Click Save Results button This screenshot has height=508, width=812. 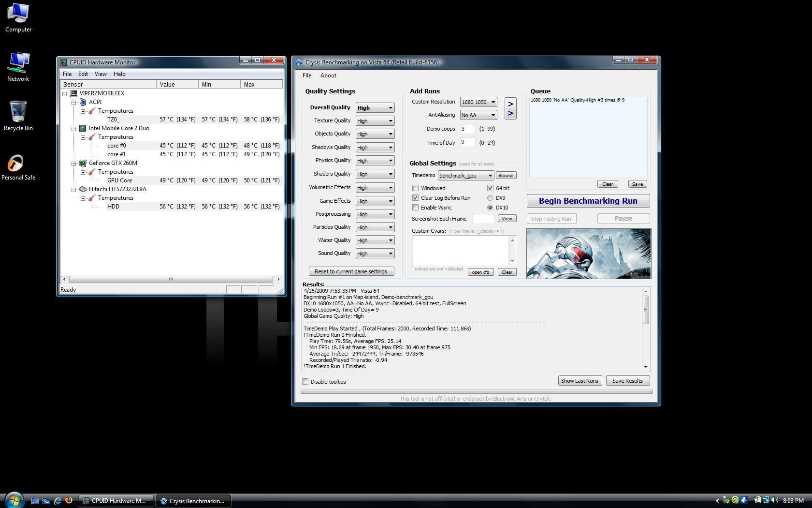click(x=627, y=381)
